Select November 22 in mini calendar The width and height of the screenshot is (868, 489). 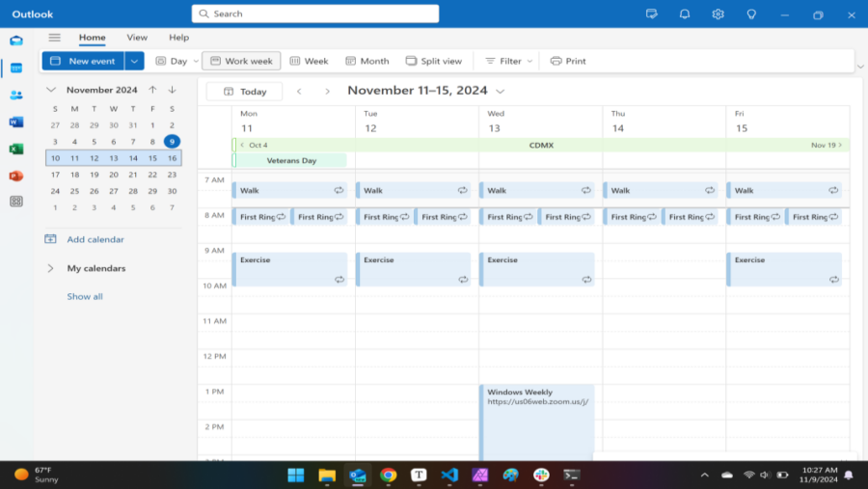(x=152, y=175)
